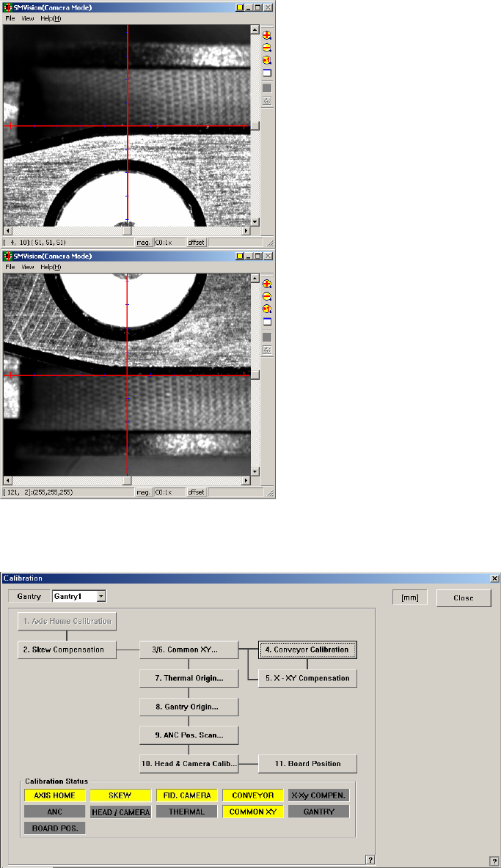
Task: Click the Gantry label button
Action: point(29,596)
